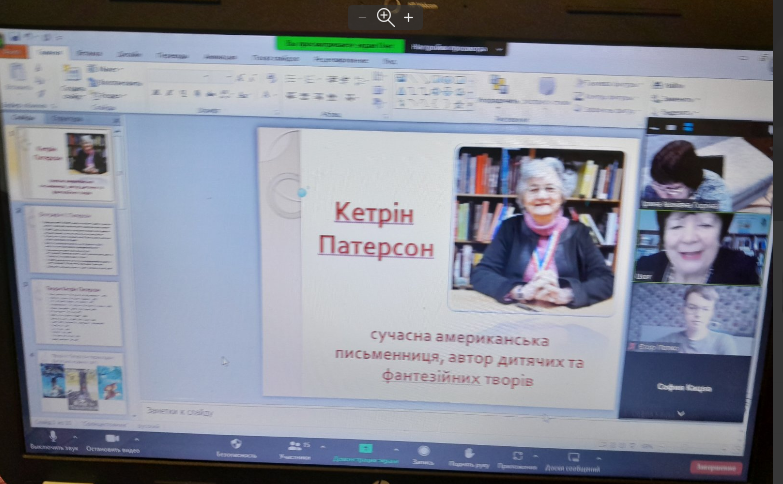
Task: Show more participants chevron in video panel
Action: pos(681,414)
